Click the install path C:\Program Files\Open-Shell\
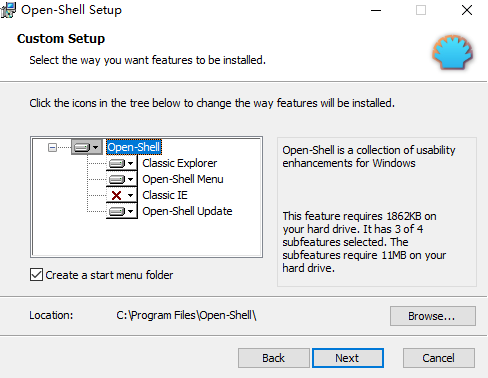 click(186, 315)
